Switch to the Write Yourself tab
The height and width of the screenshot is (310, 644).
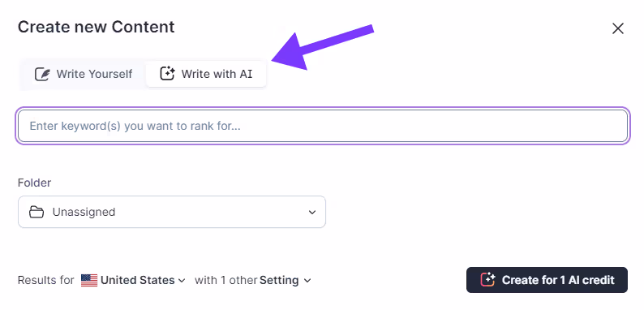[x=84, y=74]
